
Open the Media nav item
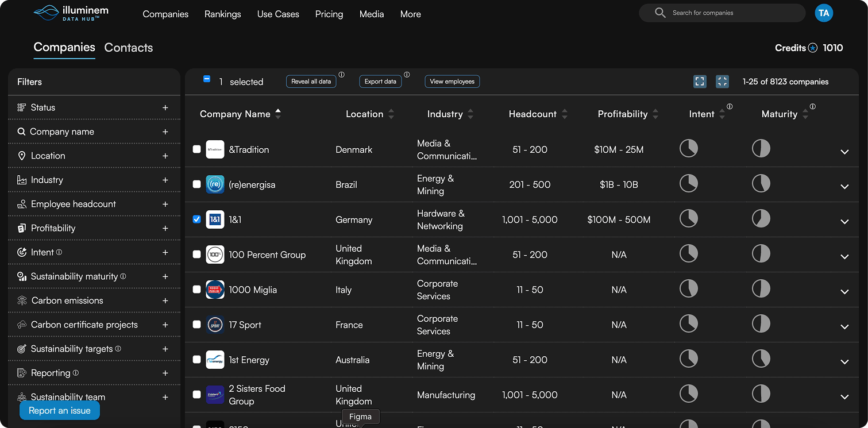(372, 14)
